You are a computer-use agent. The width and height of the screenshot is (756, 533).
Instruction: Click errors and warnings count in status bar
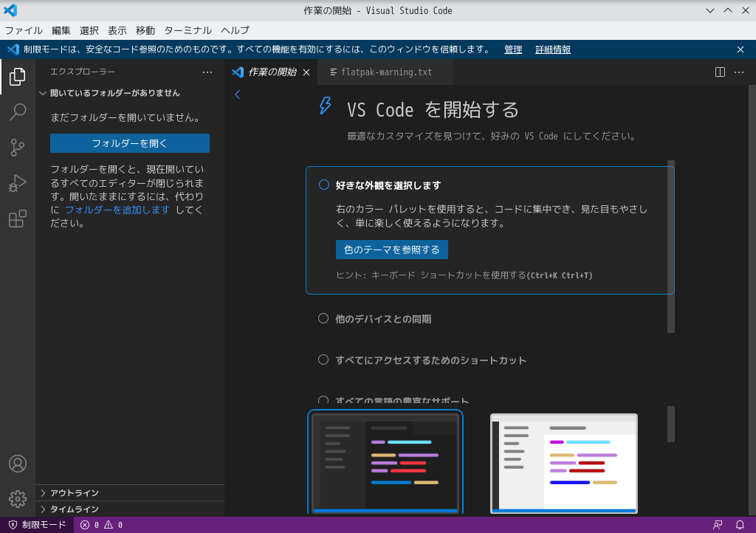[101, 525]
